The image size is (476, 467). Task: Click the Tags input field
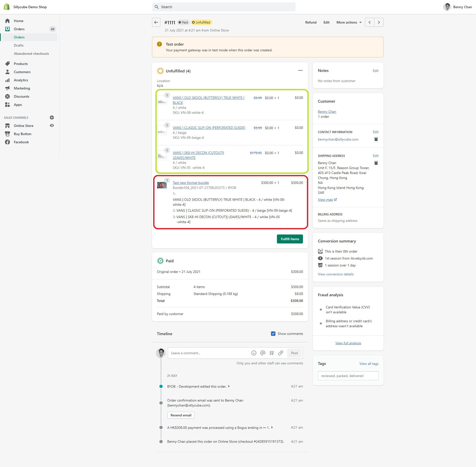click(348, 376)
